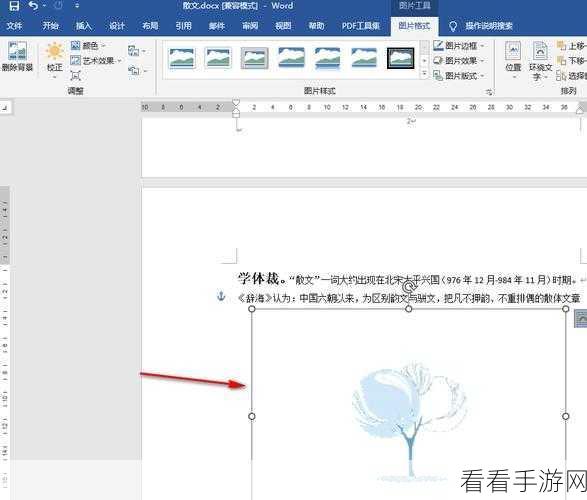This screenshot has width=587, height=500.
Task: Apply the first picture style thumbnail
Action: pos(182,58)
